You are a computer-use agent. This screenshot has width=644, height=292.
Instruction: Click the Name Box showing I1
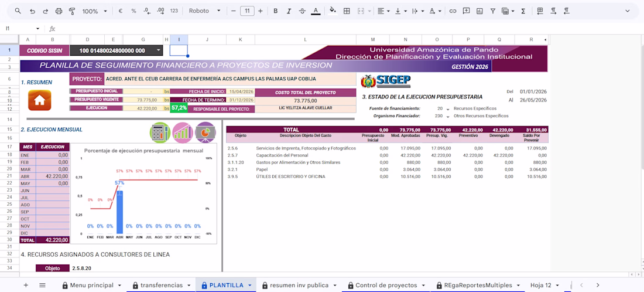pos(19,28)
